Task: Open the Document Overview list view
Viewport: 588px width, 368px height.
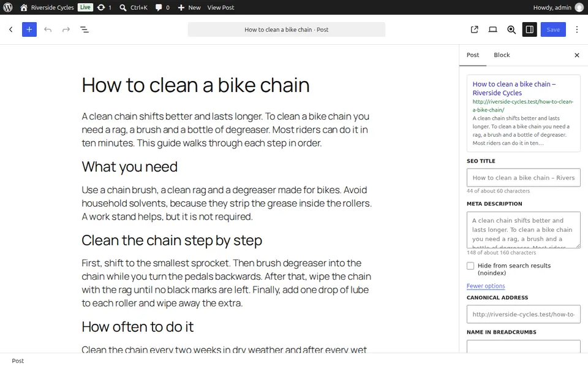Action: 85,29
